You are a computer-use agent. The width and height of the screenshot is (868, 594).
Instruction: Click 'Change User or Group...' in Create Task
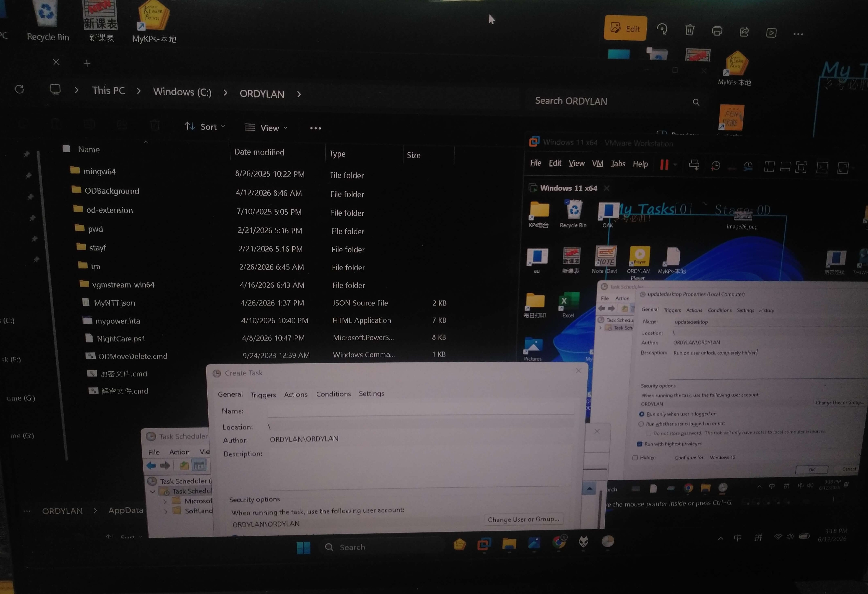coord(524,519)
